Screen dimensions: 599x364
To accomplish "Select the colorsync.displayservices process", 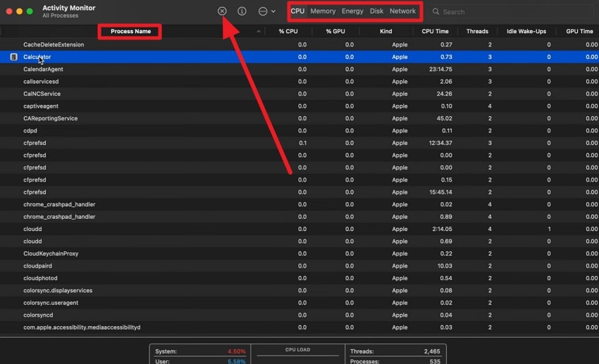I will 299,290.
